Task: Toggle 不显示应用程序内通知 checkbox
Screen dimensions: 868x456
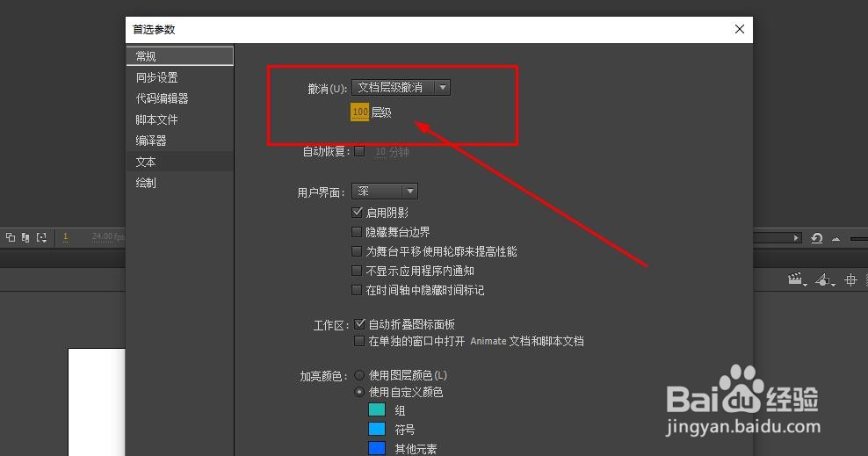Action: pos(357,271)
